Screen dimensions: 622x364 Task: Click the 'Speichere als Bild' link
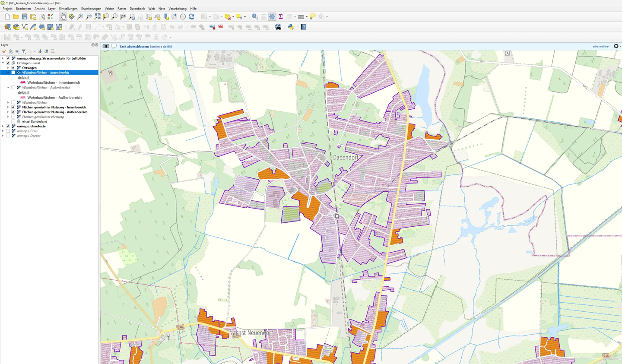(x=161, y=47)
